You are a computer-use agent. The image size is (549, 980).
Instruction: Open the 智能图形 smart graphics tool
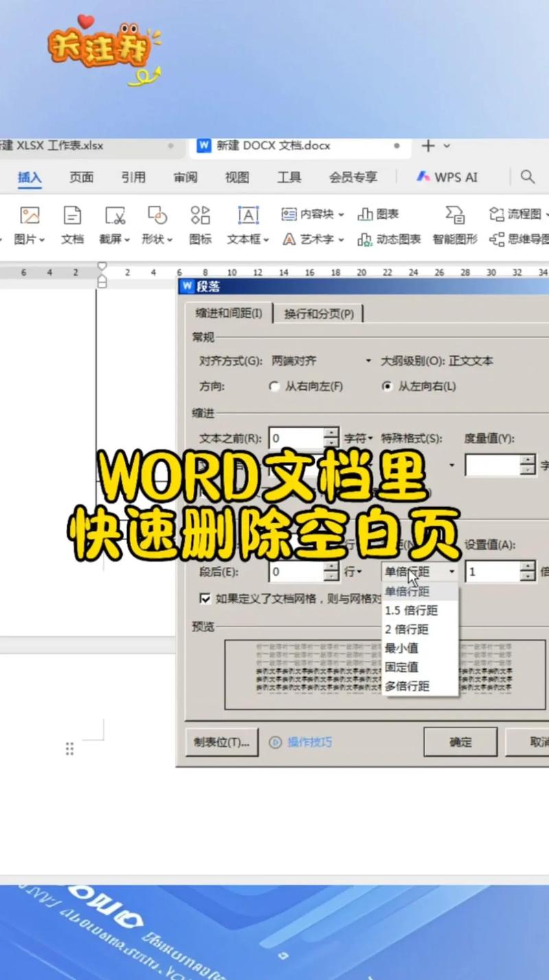[455, 226]
